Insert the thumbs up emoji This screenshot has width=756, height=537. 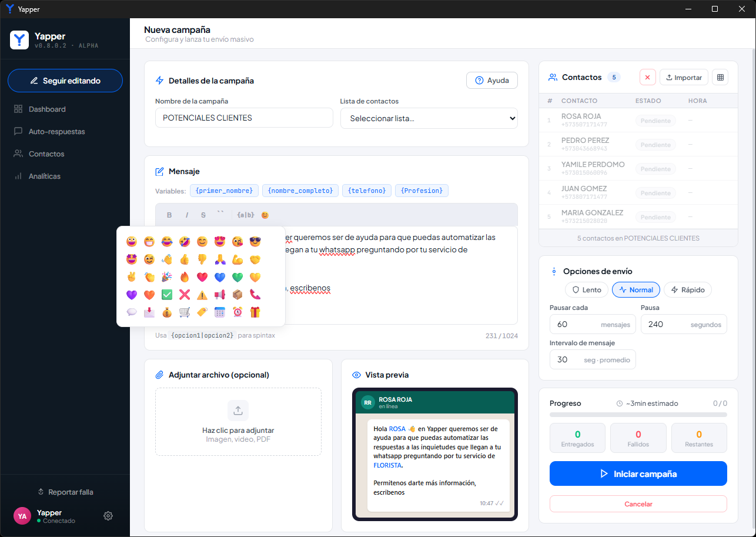(185, 259)
